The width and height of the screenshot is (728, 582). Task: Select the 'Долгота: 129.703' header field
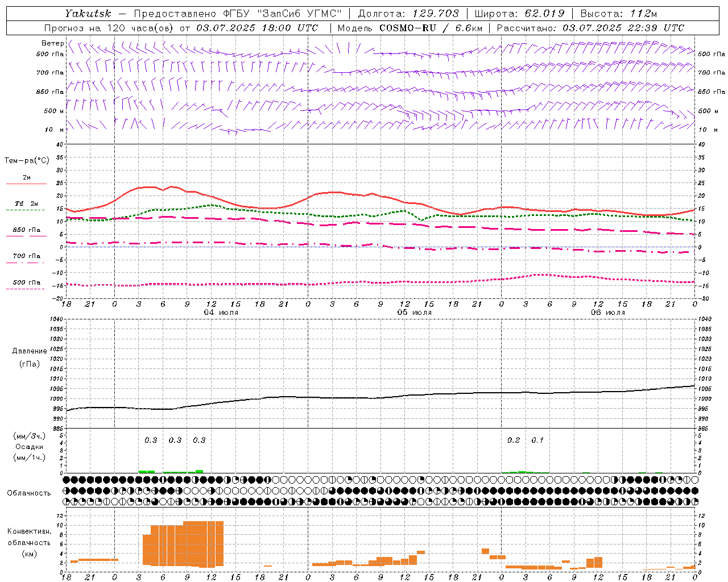click(x=408, y=14)
